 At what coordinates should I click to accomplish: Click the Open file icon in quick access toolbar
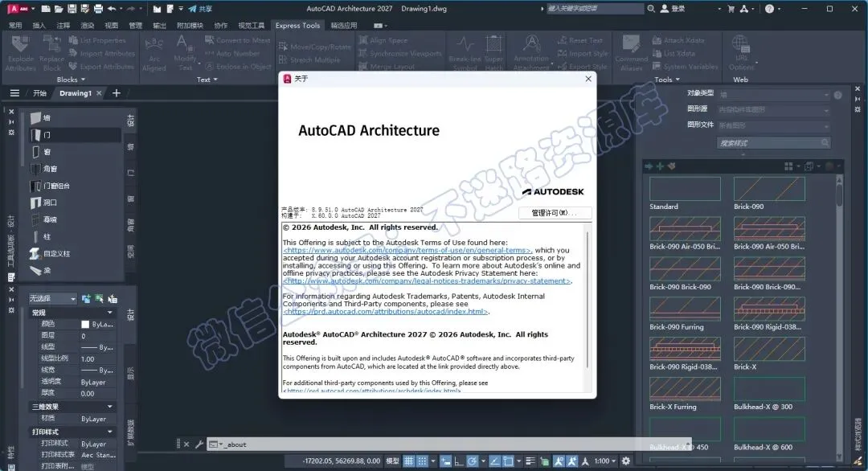(x=59, y=9)
